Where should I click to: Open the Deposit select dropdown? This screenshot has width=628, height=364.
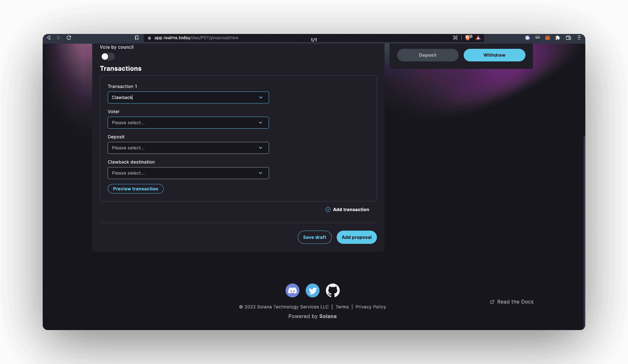188,148
